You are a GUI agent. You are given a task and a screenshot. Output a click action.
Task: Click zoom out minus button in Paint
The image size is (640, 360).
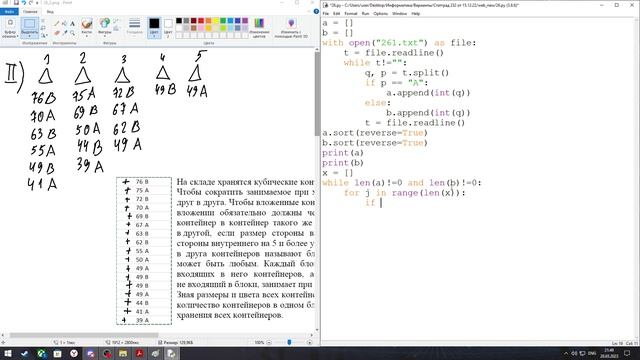click(x=269, y=342)
